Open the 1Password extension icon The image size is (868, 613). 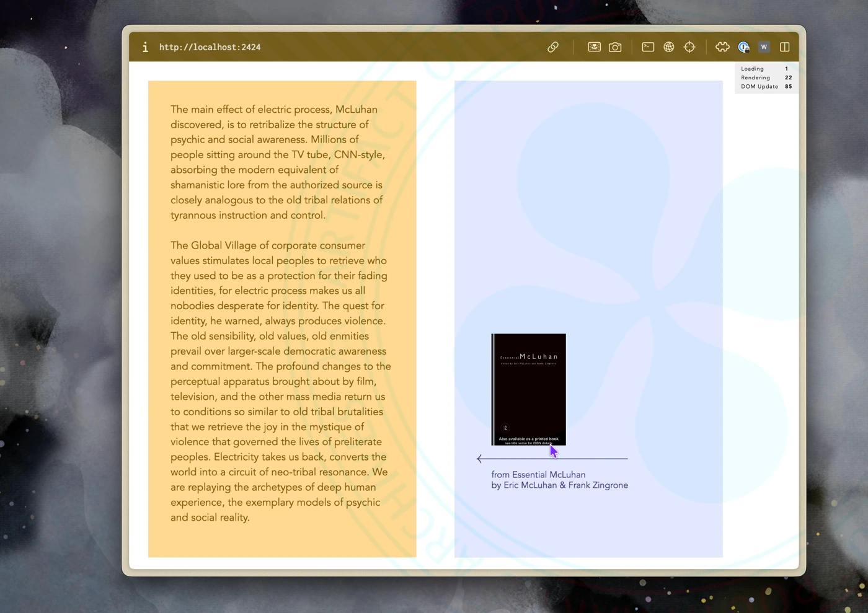click(743, 47)
